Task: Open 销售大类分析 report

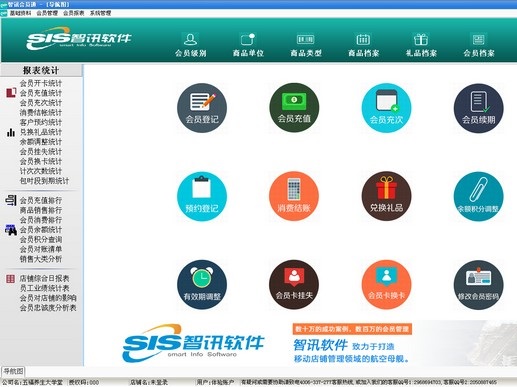Action: 41,259
